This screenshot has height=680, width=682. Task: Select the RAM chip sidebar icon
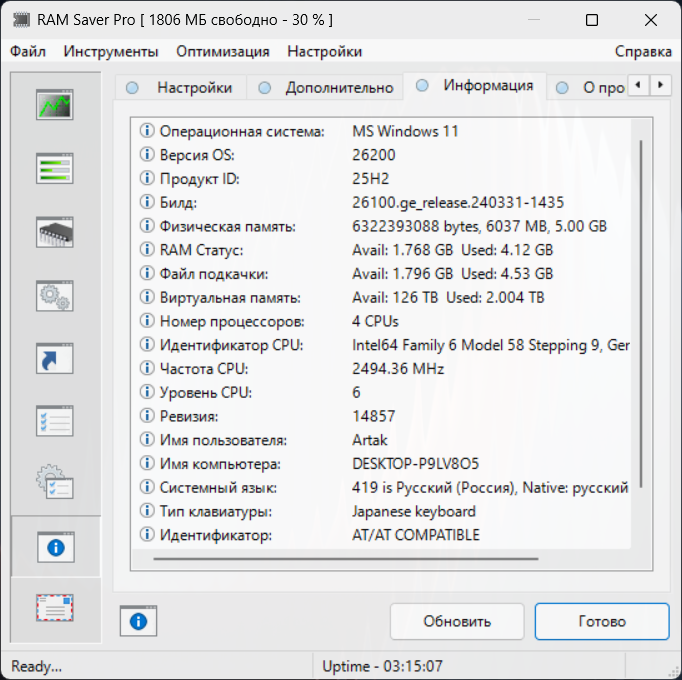coord(55,232)
